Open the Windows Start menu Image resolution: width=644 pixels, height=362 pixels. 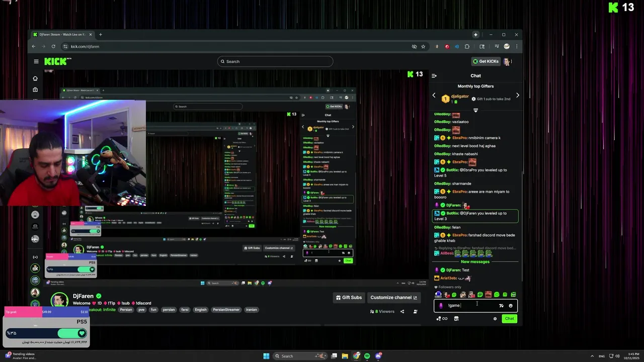pyautogui.click(x=266, y=356)
